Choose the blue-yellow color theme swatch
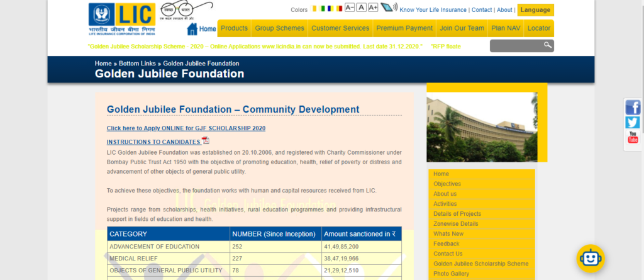 point(330,8)
